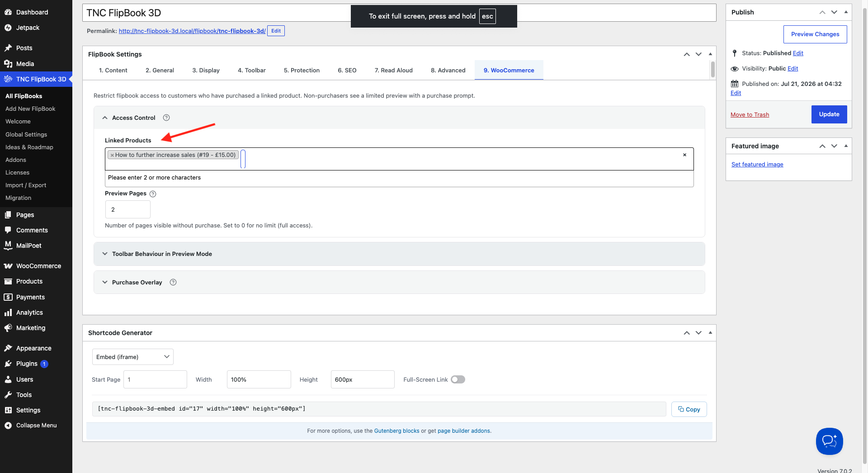This screenshot has height=473, width=868.
Task: Switch to the 4. Toolbar tab
Action: click(x=252, y=70)
